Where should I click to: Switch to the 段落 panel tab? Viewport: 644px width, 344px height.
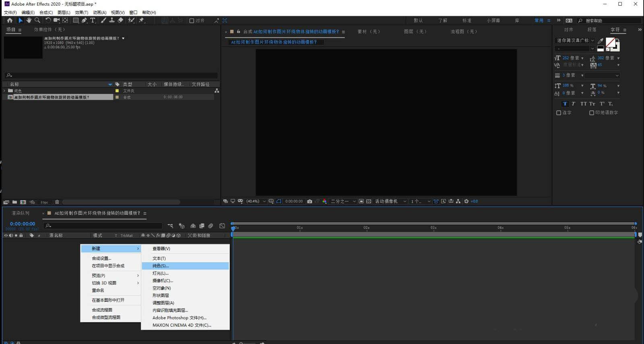tap(592, 30)
